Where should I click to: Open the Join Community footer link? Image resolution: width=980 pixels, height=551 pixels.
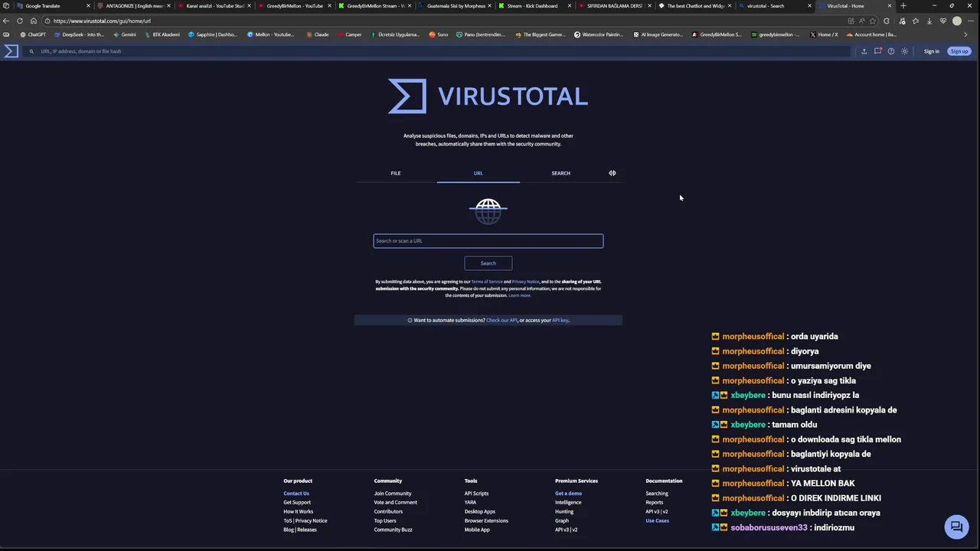pos(393,494)
